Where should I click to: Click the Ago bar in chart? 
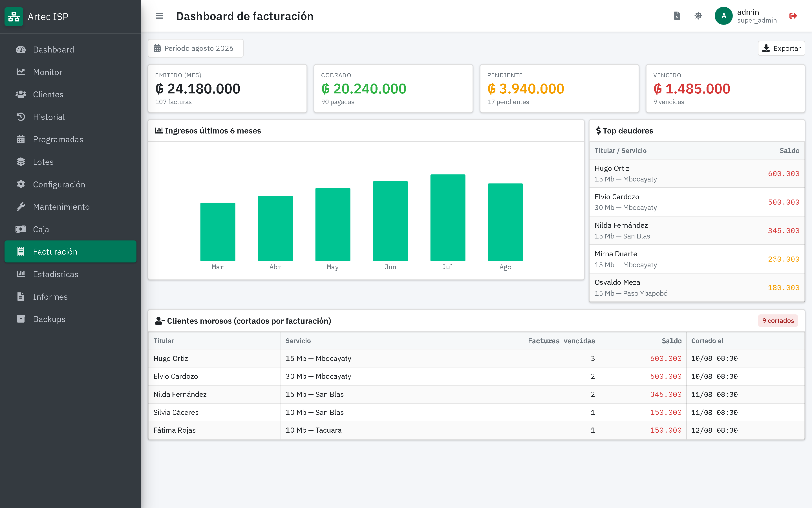tap(505, 222)
